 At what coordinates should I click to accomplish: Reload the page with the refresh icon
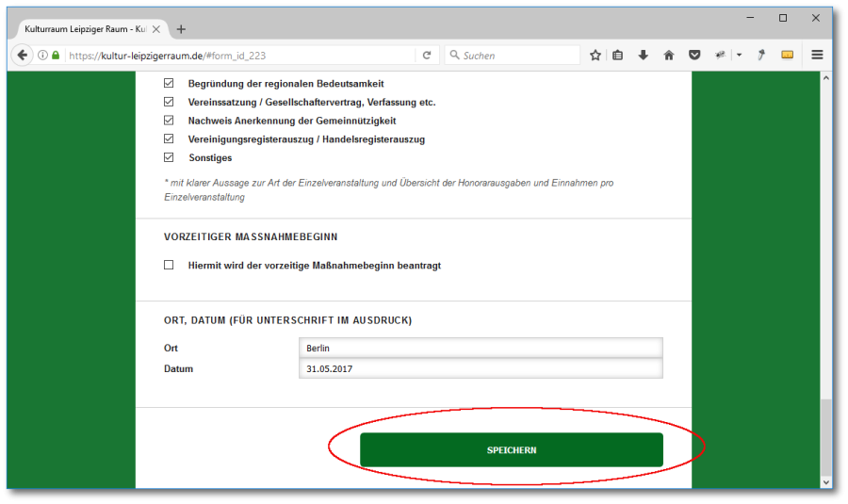[427, 56]
